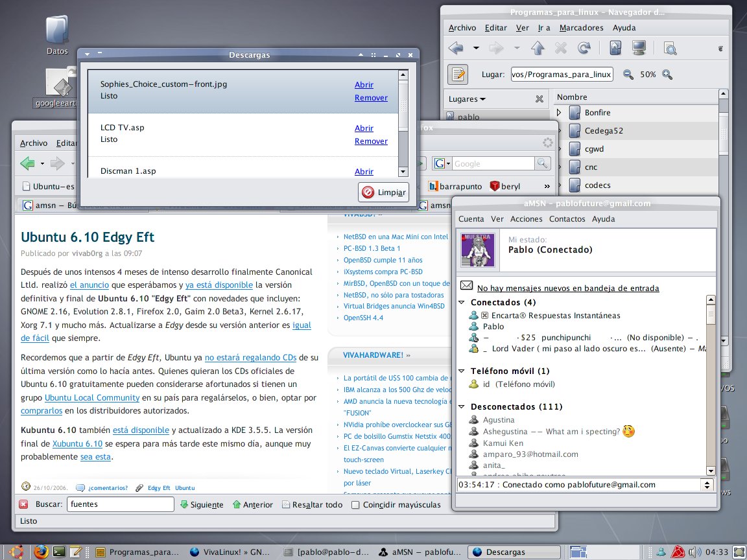Launch Firefox from the bottom panel
Screen dimensions: 747x560
coord(41,552)
